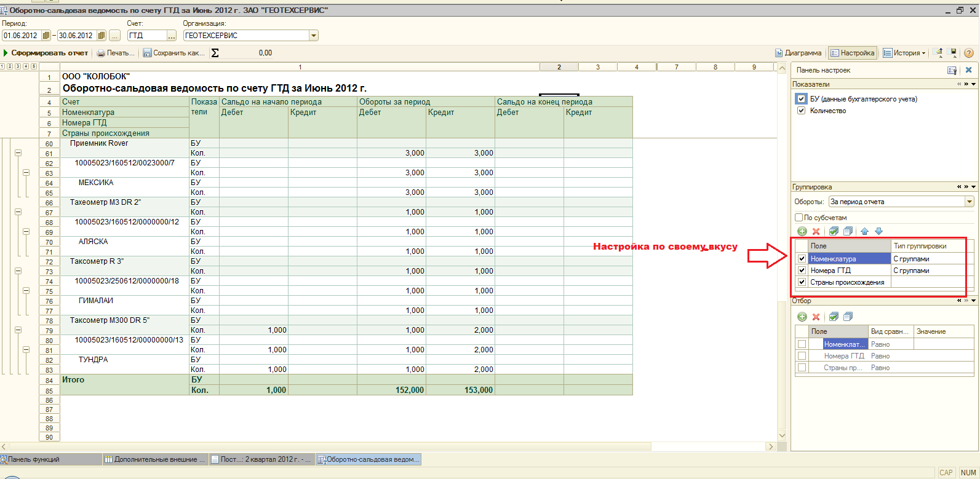
Task: Collapse outline group at row 63
Action: tap(26, 173)
